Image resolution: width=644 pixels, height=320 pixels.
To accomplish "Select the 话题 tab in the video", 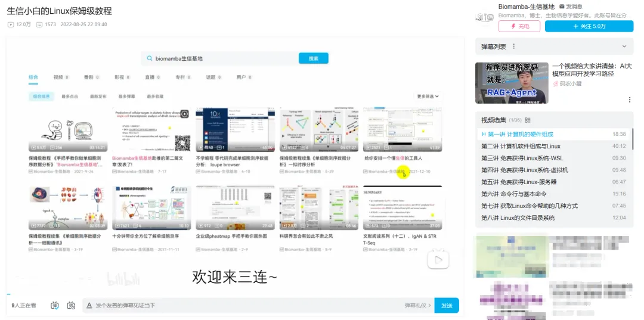I will pyautogui.click(x=213, y=77).
